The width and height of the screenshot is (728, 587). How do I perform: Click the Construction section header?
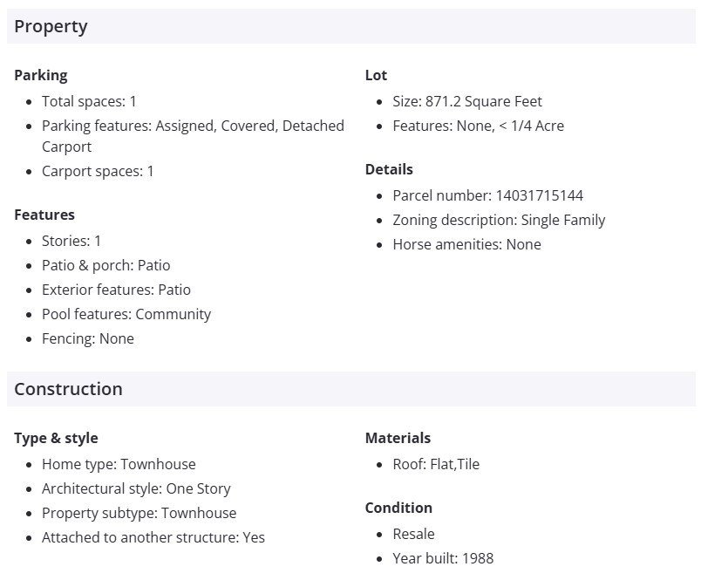(x=68, y=389)
